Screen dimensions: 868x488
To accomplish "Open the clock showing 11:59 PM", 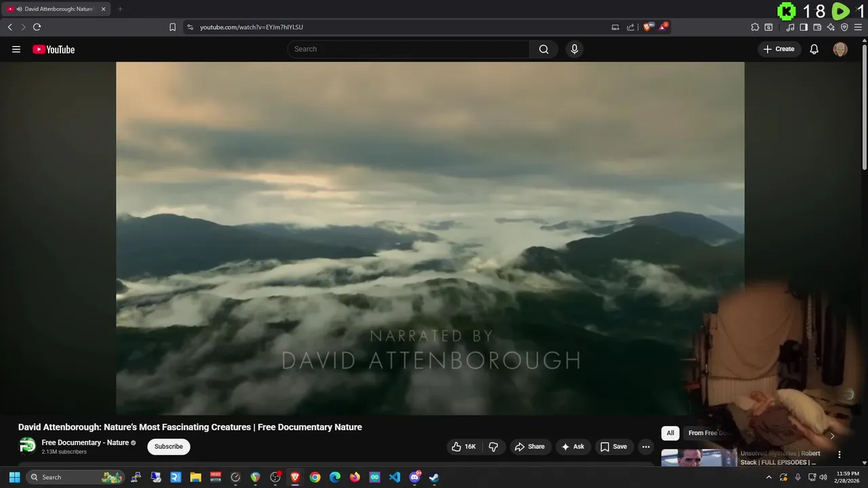I will click(x=848, y=477).
